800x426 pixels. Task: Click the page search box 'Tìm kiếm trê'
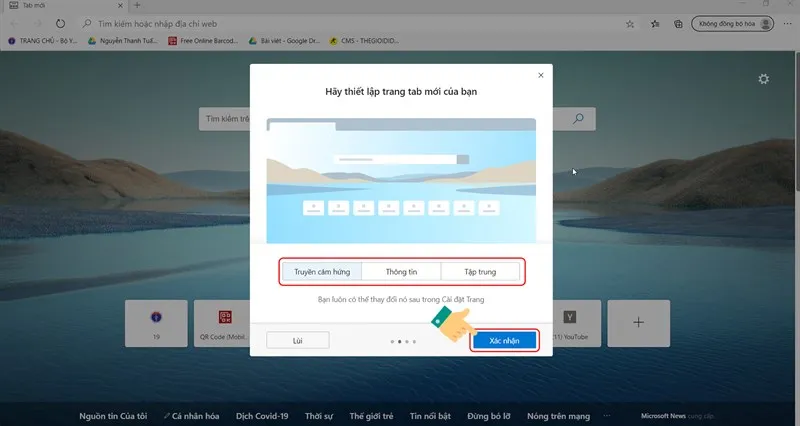point(224,118)
